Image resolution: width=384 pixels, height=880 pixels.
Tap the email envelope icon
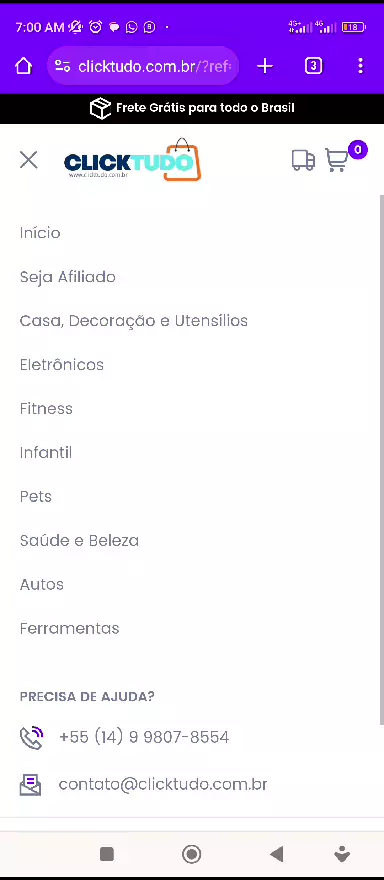tap(30, 785)
